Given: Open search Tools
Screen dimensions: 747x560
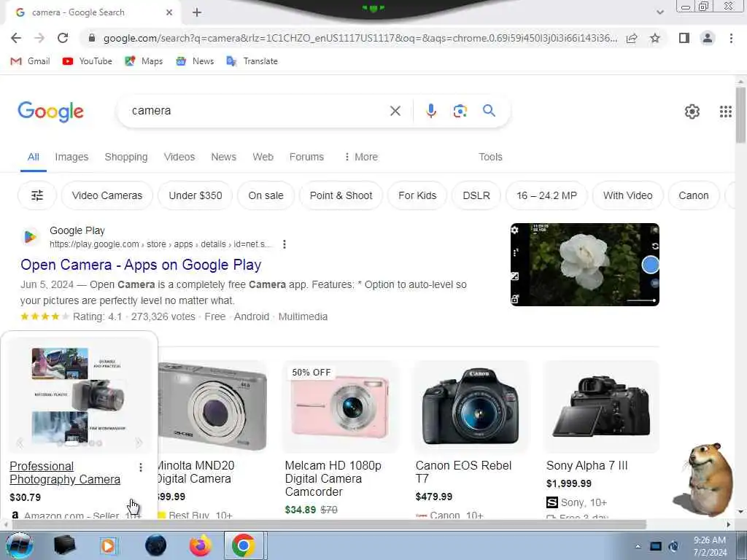Looking at the screenshot, I should click(490, 157).
